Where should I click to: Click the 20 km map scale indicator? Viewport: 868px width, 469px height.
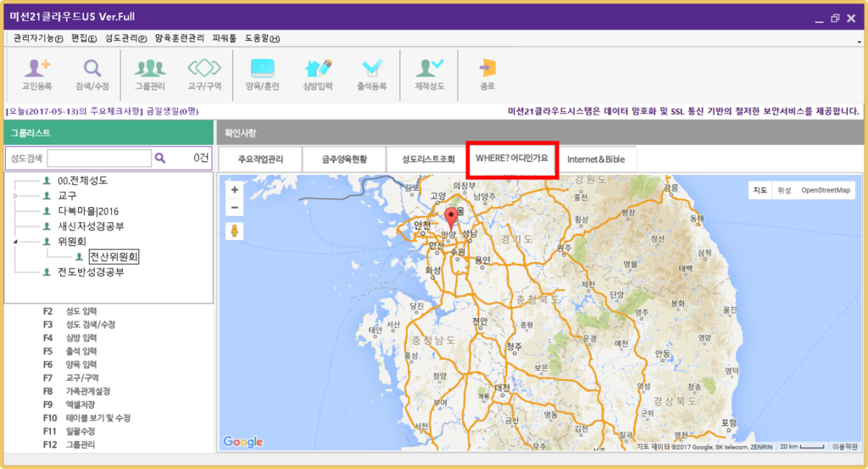point(802,446)
